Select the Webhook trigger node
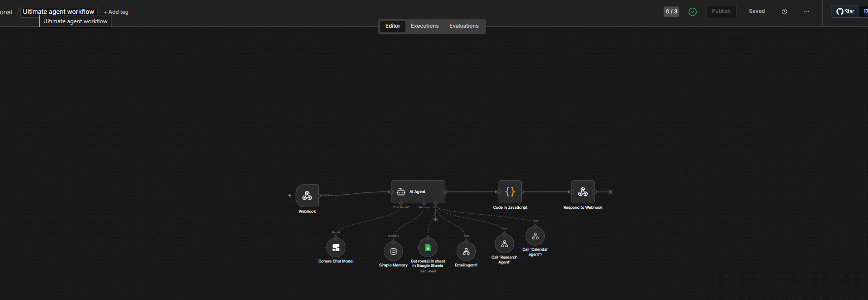 pyautogui.click(x=307, y=196)
